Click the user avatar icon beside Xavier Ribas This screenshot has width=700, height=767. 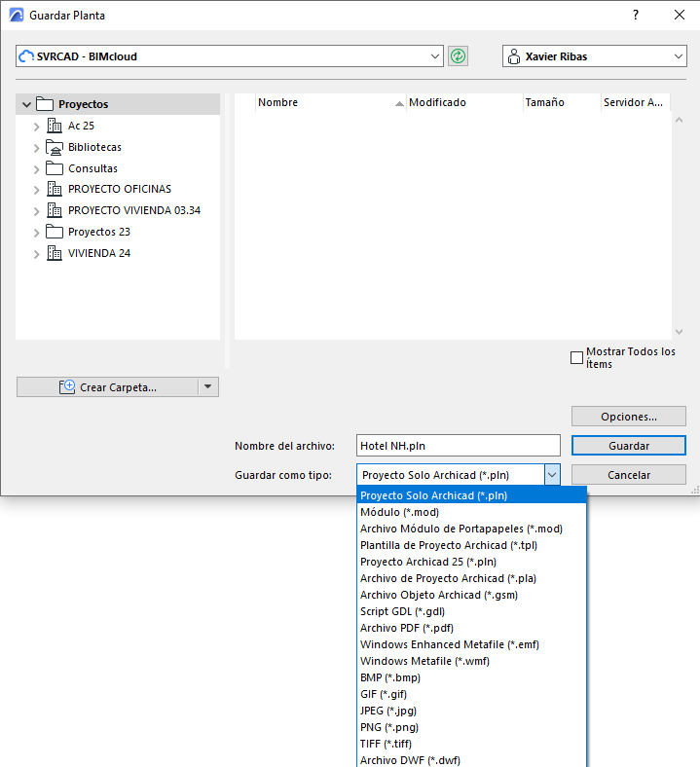coord(514,56)
